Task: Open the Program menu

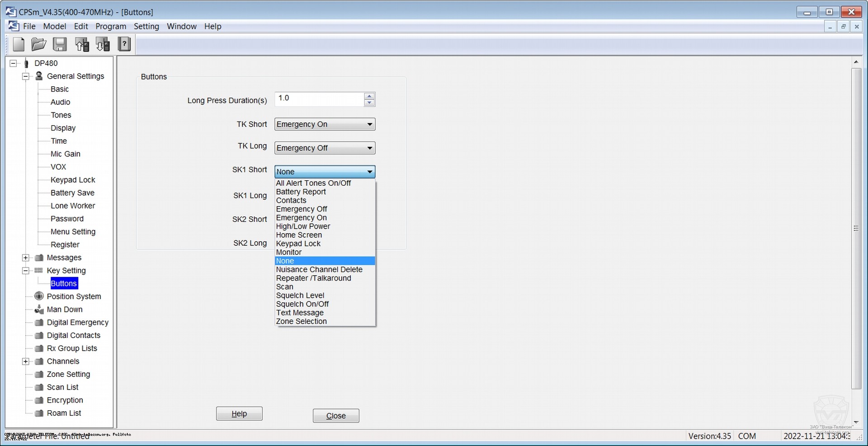Action: pos(111,26)
